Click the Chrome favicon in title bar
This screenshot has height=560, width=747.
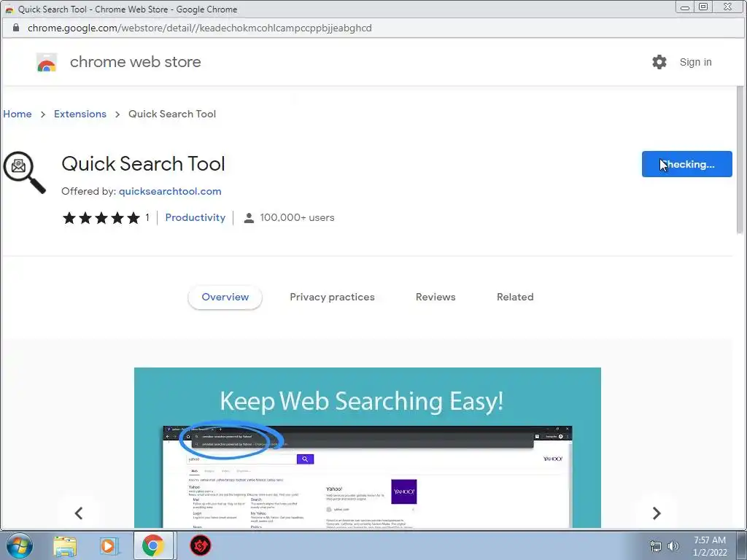tap(9, 9)
